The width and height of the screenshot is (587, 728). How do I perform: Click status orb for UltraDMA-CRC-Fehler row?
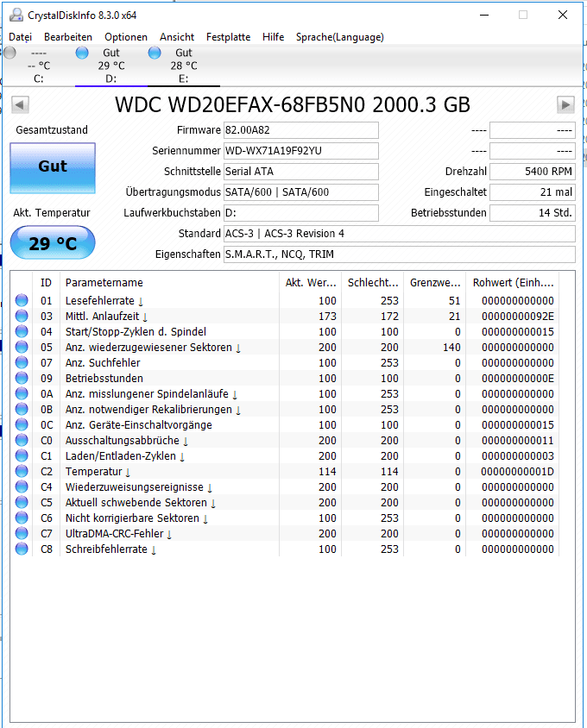22,533
